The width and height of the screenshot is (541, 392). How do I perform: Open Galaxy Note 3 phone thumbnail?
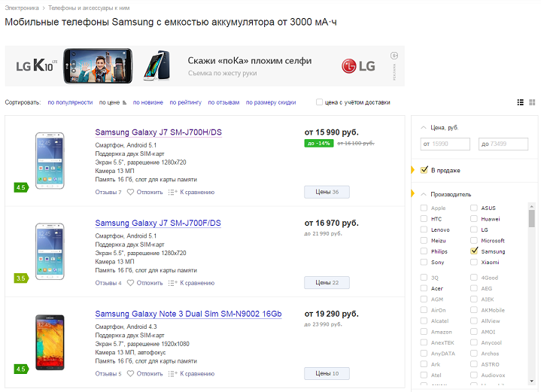(50, 342)
